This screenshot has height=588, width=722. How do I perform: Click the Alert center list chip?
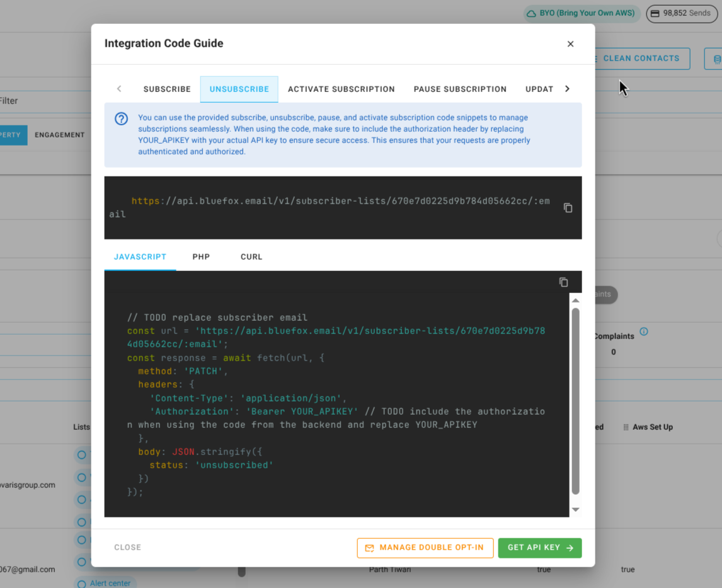[105, 583]
